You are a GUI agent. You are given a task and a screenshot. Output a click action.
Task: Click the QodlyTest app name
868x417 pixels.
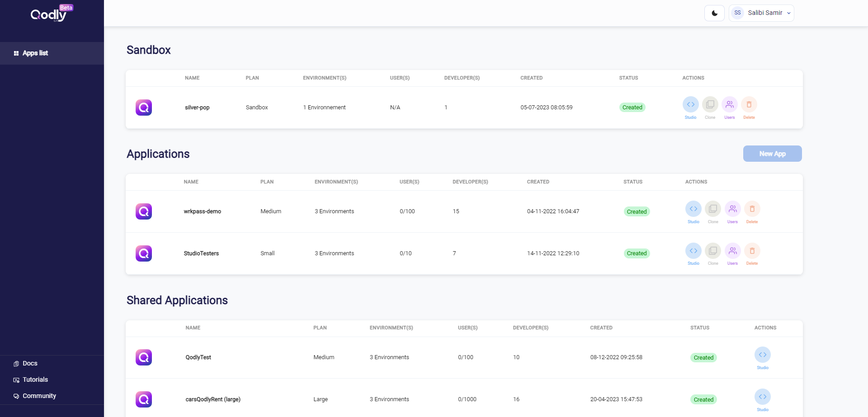point(198,357)
